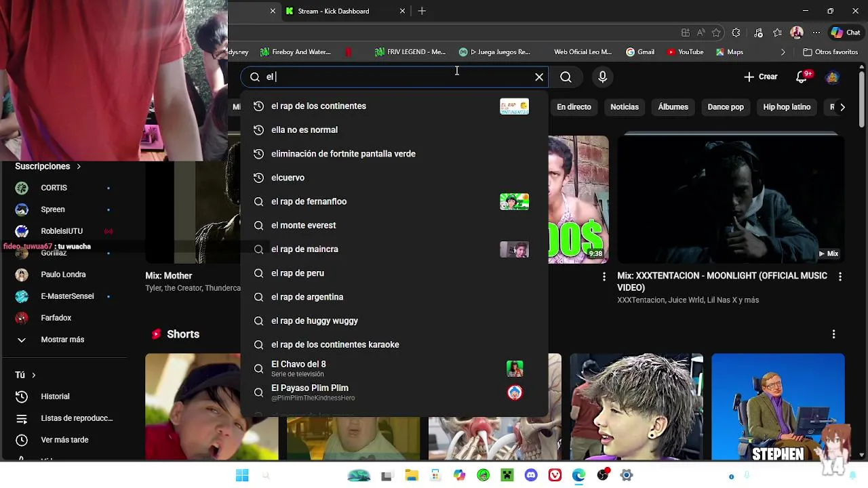This screenshot has height=488, width=868.
Task: Open the Edge profile avatar
Action: 797,33
